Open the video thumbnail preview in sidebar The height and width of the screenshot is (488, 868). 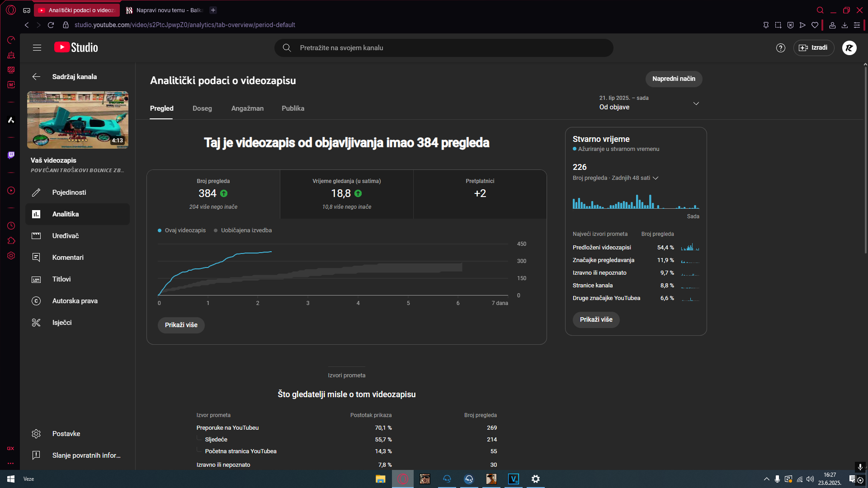(x=77, y=120)
